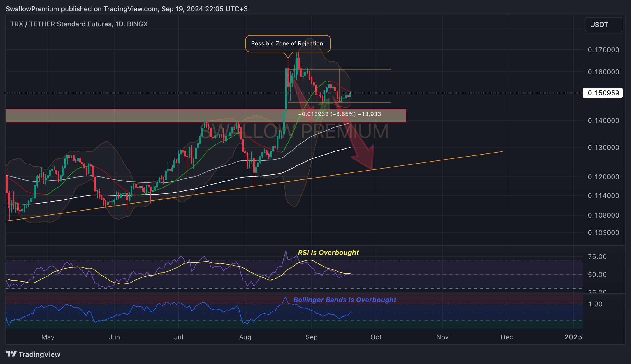This screenshot has height=364, width=631.
Task: Click the Dec label on the time axis
Action: click(507, 337)
